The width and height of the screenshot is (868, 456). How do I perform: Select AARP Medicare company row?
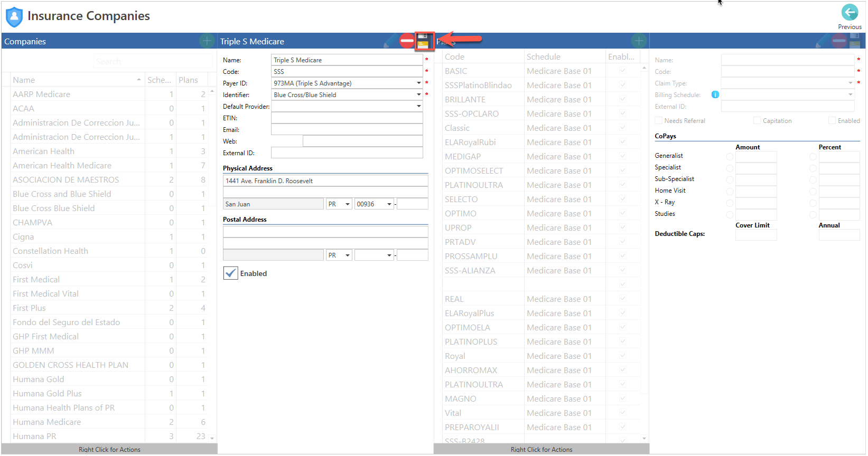109,94
